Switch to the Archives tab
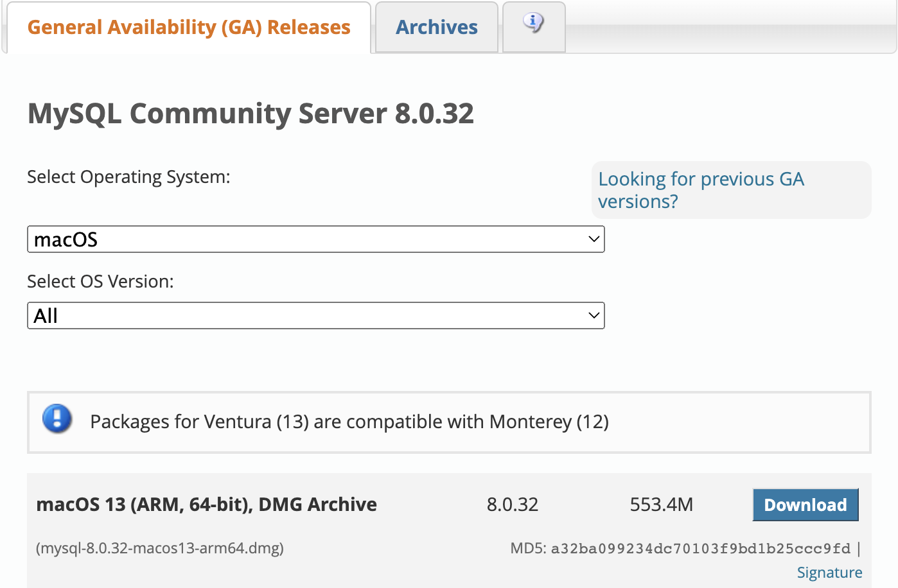This screenshot has height=588, width=898. click(x=437, y=28)
